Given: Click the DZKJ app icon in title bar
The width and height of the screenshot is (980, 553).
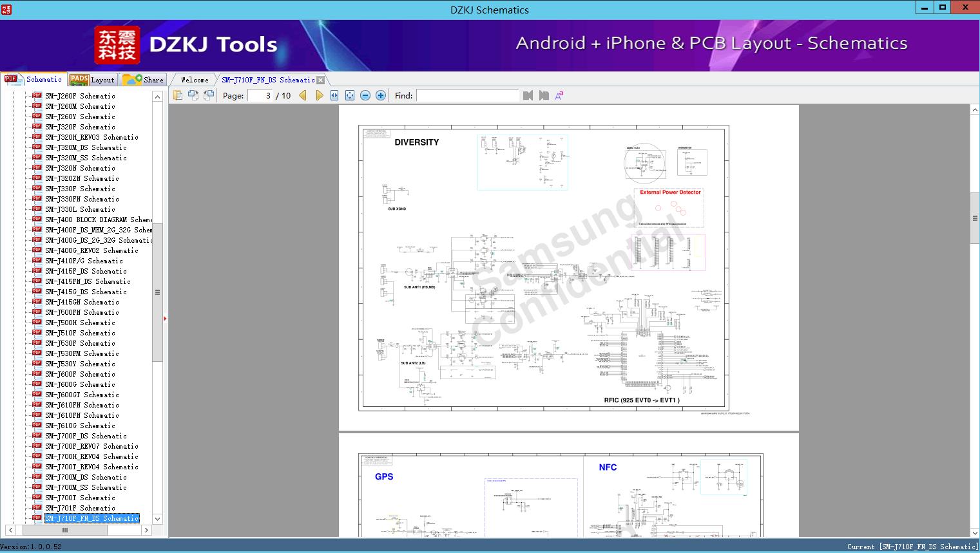Looking at the screenshot, I should [x=6, y=9].
